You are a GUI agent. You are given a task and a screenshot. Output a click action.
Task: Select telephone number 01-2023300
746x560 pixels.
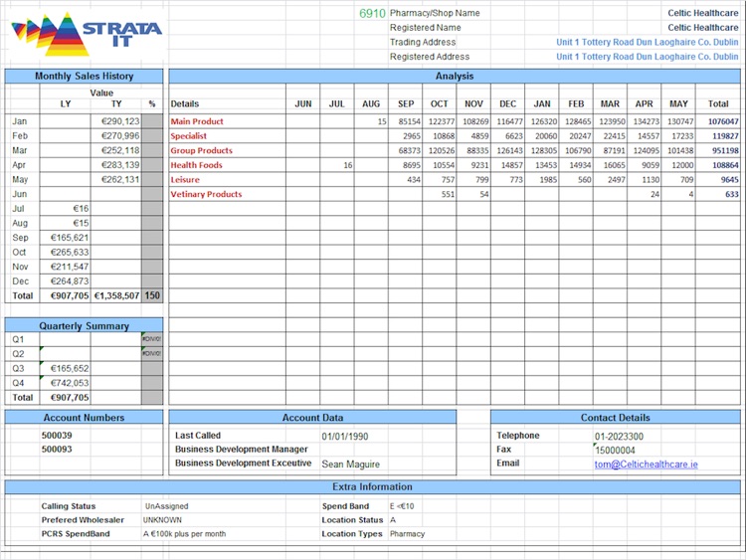(619, 437)
